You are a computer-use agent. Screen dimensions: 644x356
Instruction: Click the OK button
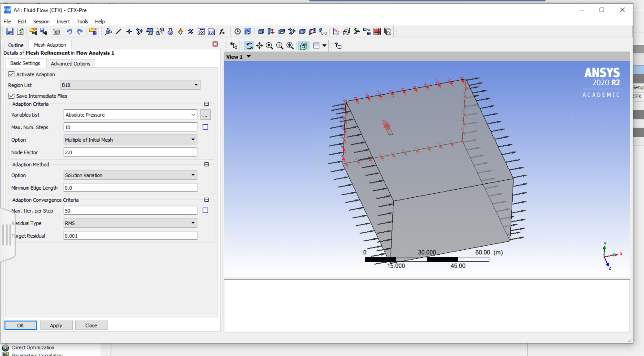20,325
